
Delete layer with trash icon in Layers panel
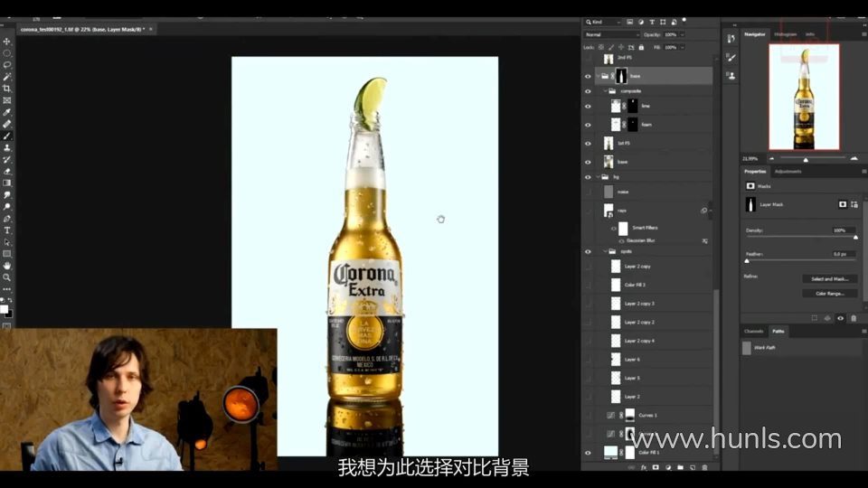tap(704, 467)
